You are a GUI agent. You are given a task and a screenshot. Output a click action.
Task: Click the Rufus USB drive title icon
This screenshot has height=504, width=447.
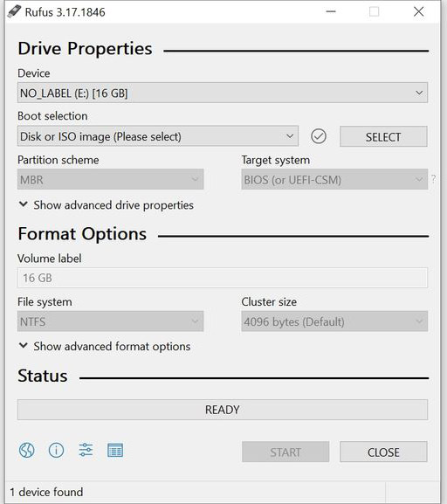tap(14, 11)
